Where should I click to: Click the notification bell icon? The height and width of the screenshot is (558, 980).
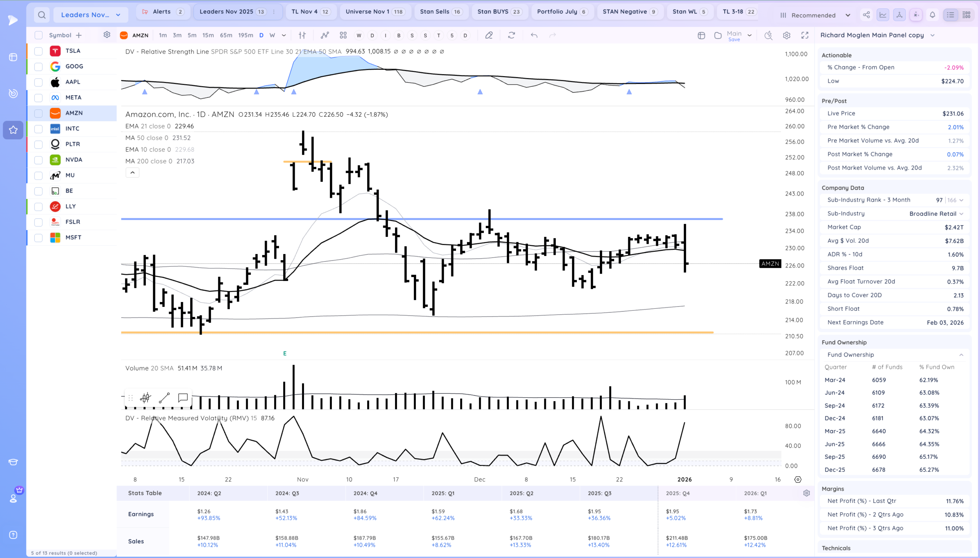click(933, 15)
